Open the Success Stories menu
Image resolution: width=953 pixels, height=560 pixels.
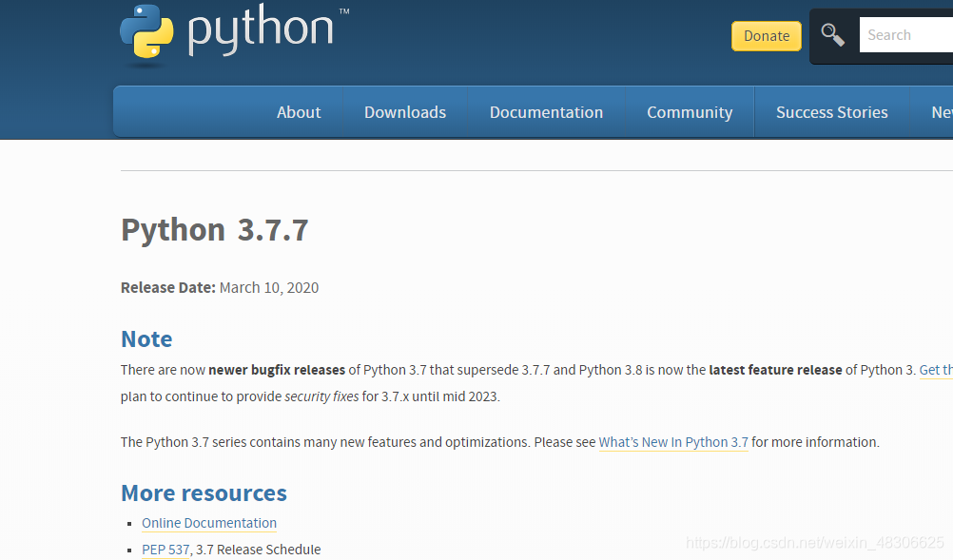[832, 112]
